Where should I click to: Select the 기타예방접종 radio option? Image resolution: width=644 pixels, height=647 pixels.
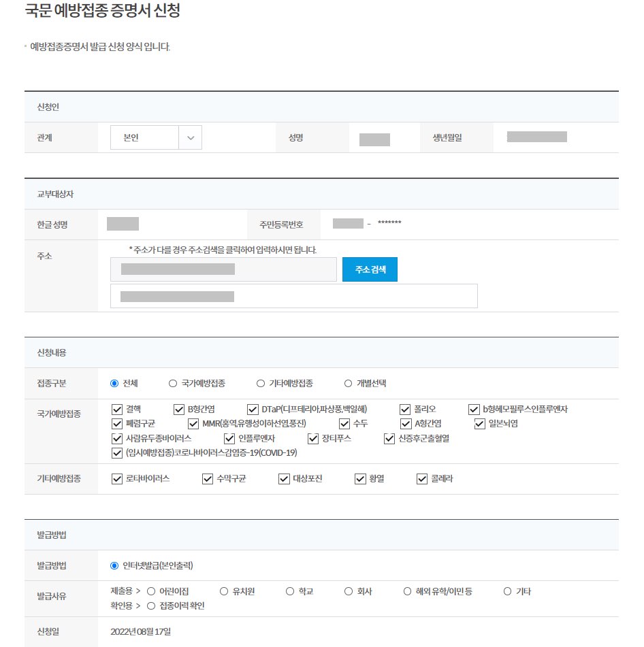(x=259, y=383)
